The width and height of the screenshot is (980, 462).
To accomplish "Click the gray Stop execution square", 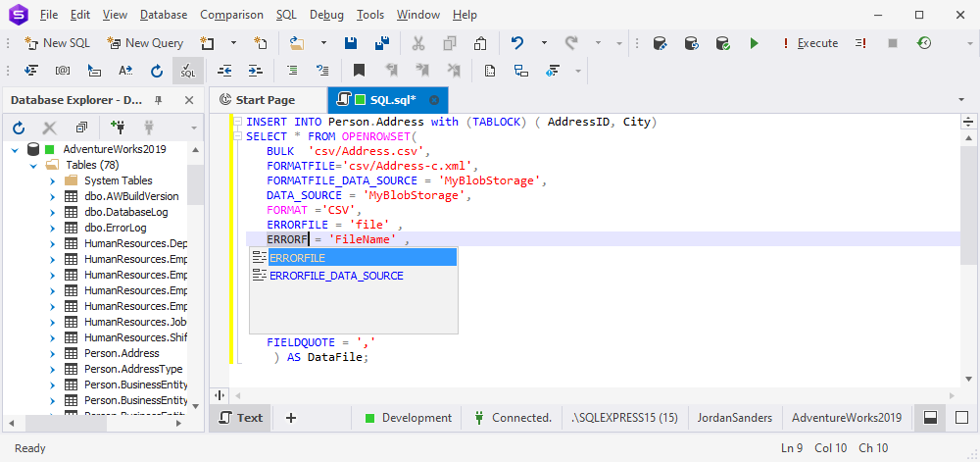I will tap(893, 43).
